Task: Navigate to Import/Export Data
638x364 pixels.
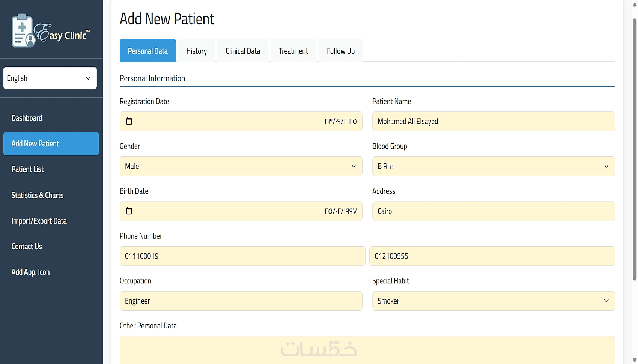Action: [39, 221]
